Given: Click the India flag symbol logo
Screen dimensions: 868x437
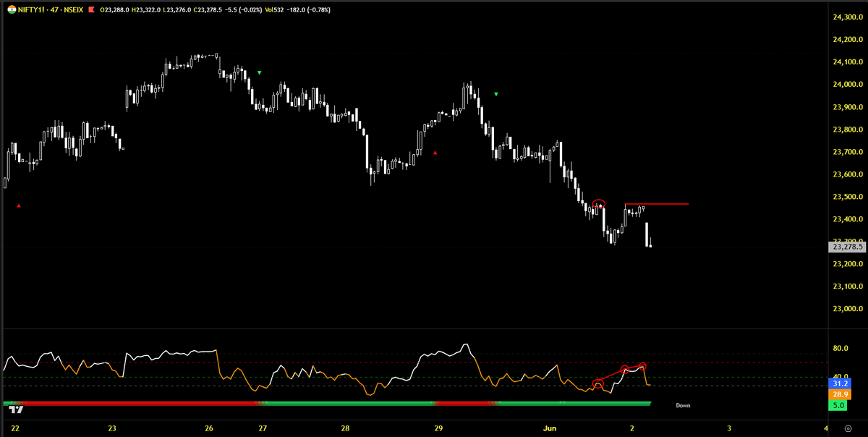Looking at the screenshot, I should click(11, 9).
